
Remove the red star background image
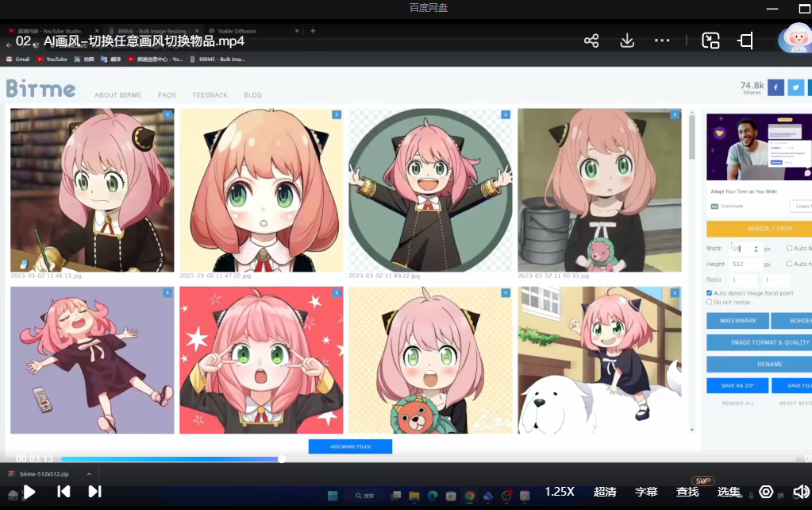coord(337,293)
